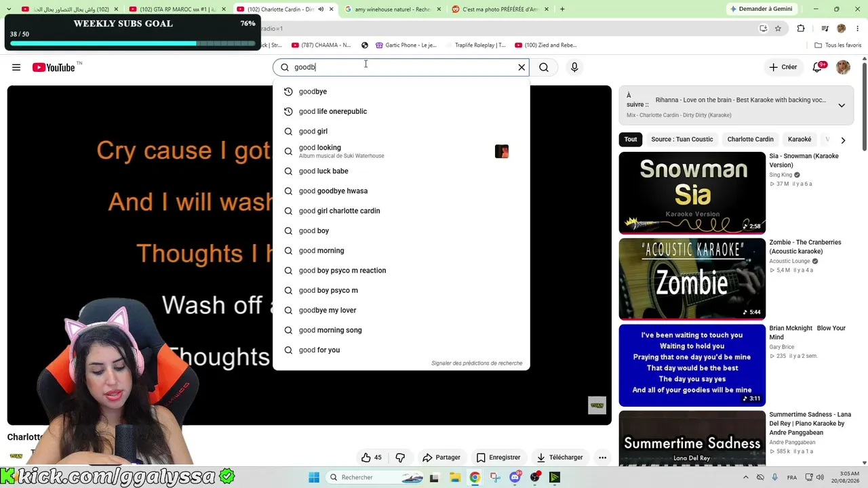The image size is (868, 488).
Task: Open the Zied and Rebe... bookmark
Action: tap(546, 45)
